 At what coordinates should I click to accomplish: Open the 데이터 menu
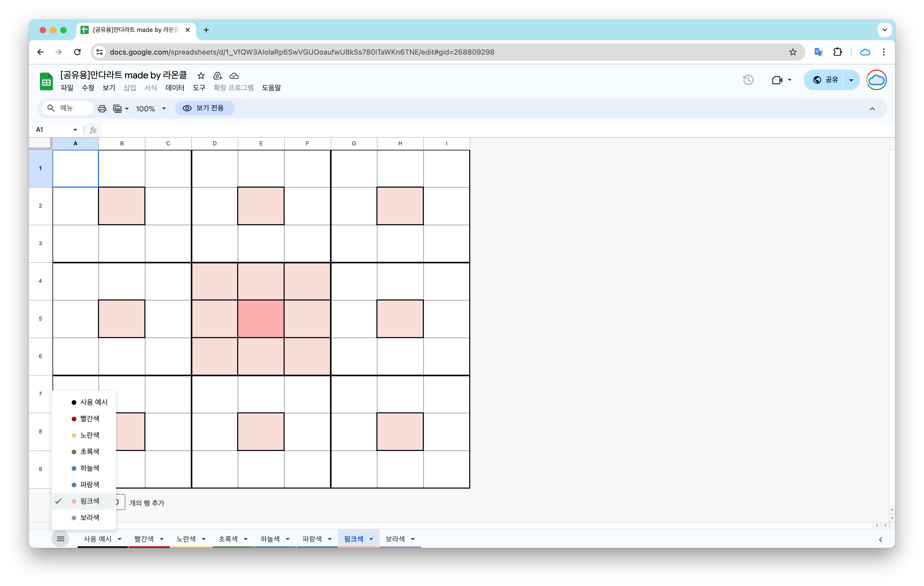[x=175, y=87]
